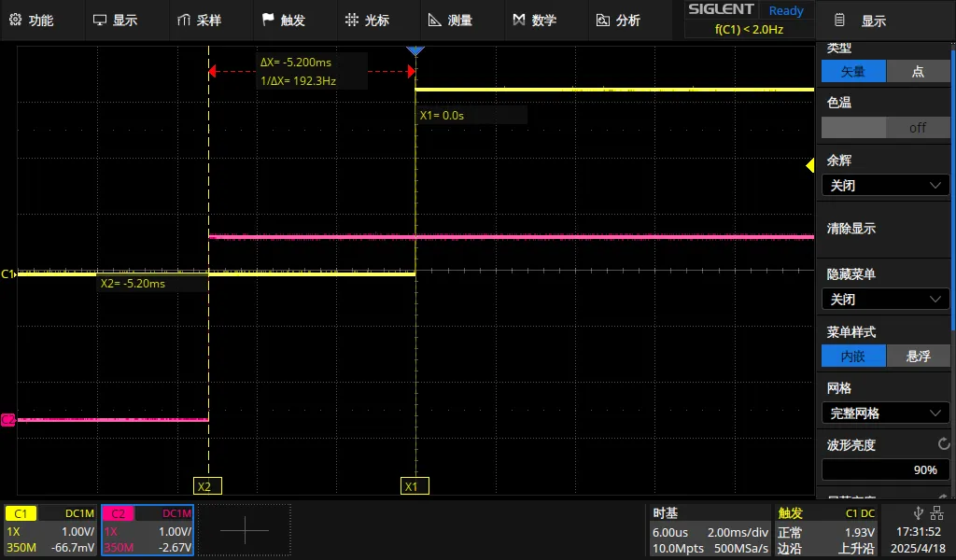
Task: Click the blue trigger position marker
Action: pyautogui.click(x=415, y=50)
